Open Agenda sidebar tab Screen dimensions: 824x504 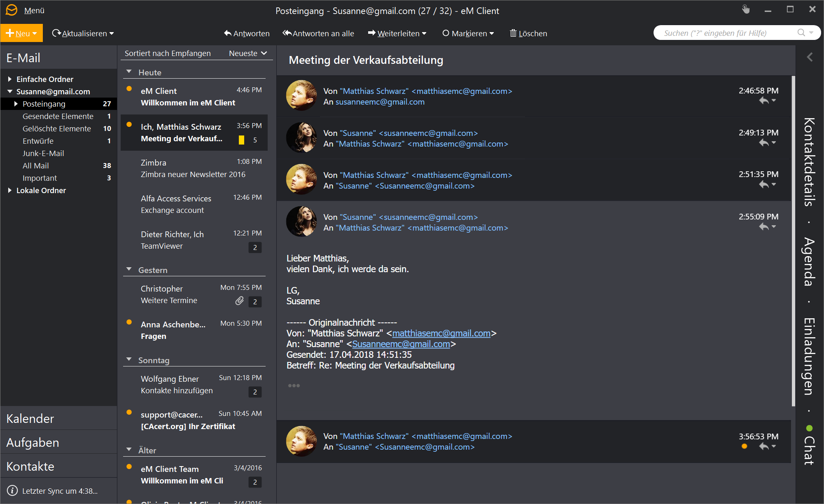pos(809,261)
